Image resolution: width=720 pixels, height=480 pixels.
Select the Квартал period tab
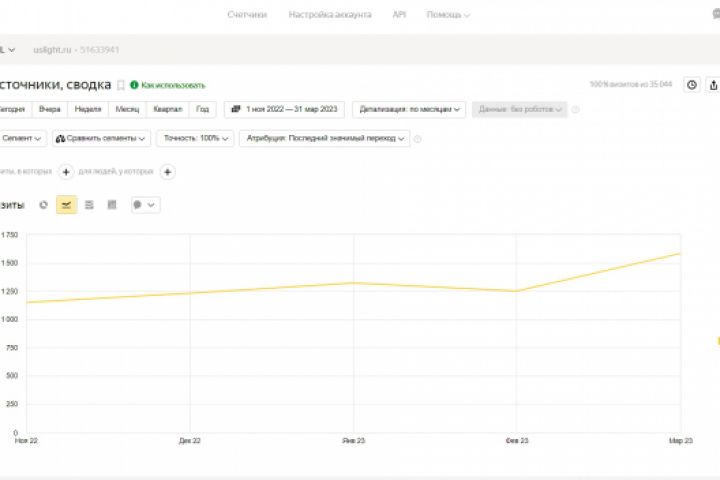(168, 109)
